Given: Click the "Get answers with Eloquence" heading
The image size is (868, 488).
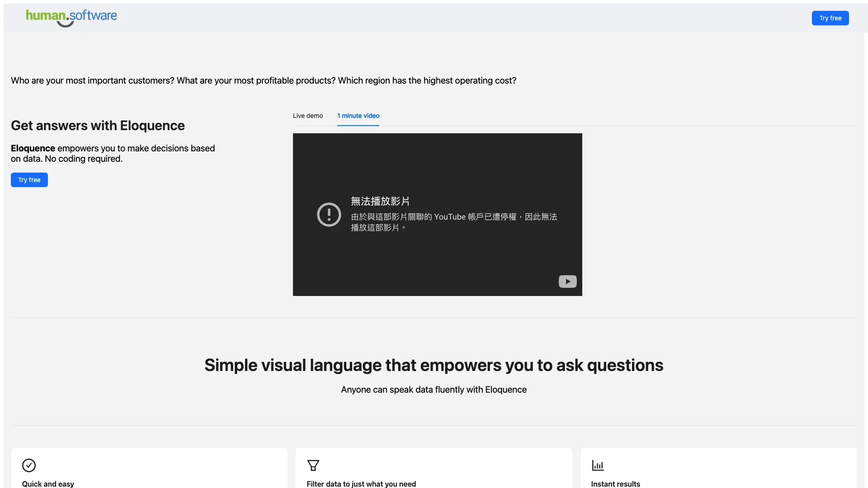Looking at the screenshot, I should pyautogui.click(x=98, y=126).
